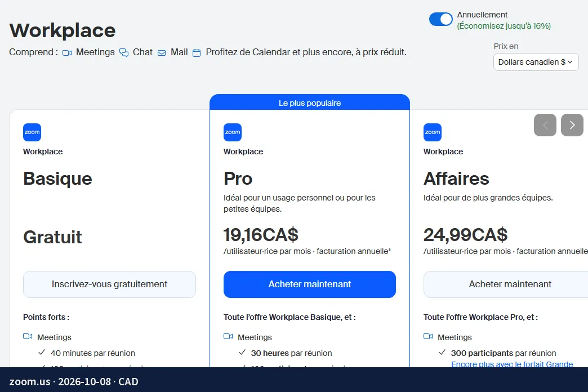Click the Basique plan title
The width and height of the screenshot is (588, 392).
point(58,179)
